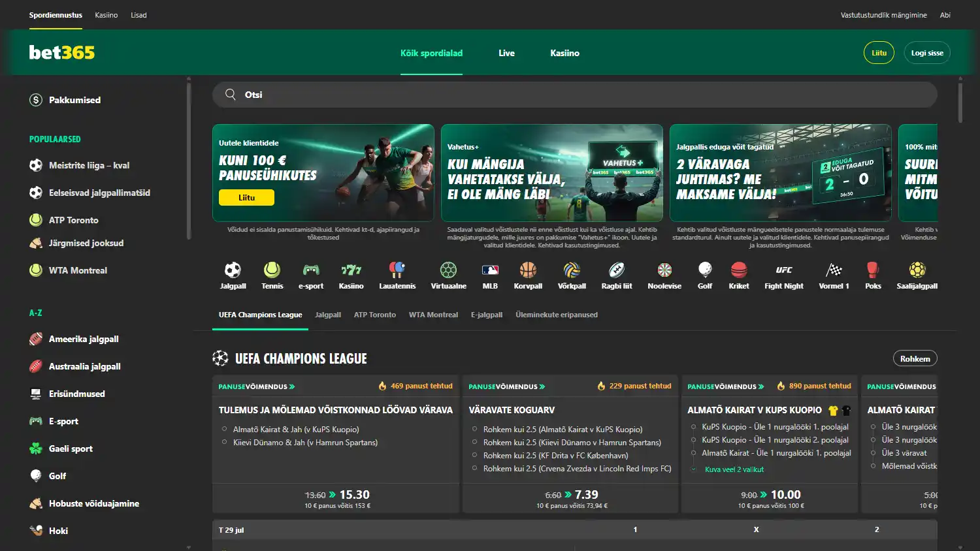This screenshot has width=980, height=551.
Task: Click the bet365 logo
Action: 62,52
